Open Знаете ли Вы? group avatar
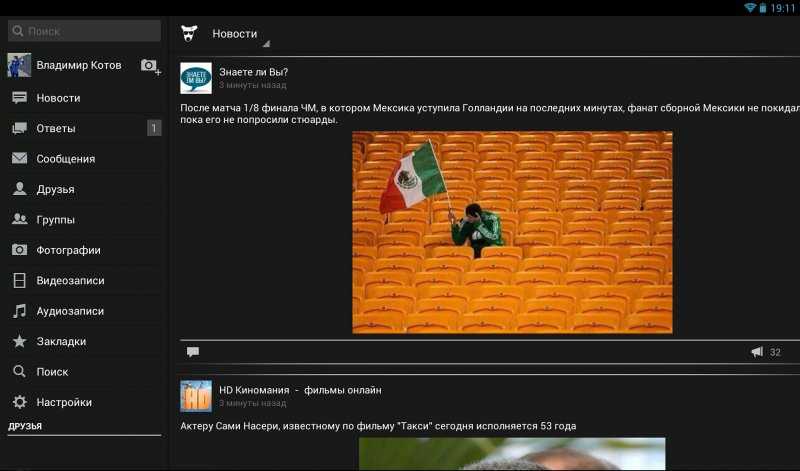This screenshot has height=471, width=800. click(196, 78)
